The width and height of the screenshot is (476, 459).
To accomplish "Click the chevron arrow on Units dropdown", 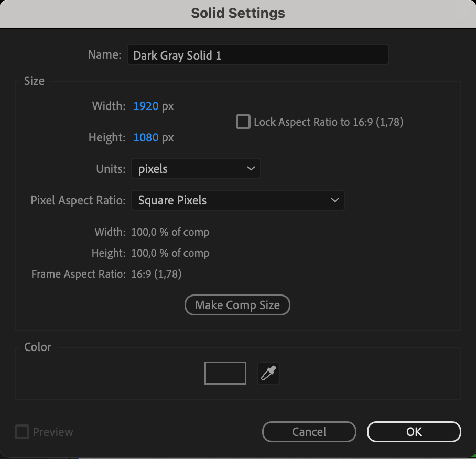I will (x=250, y=169).
